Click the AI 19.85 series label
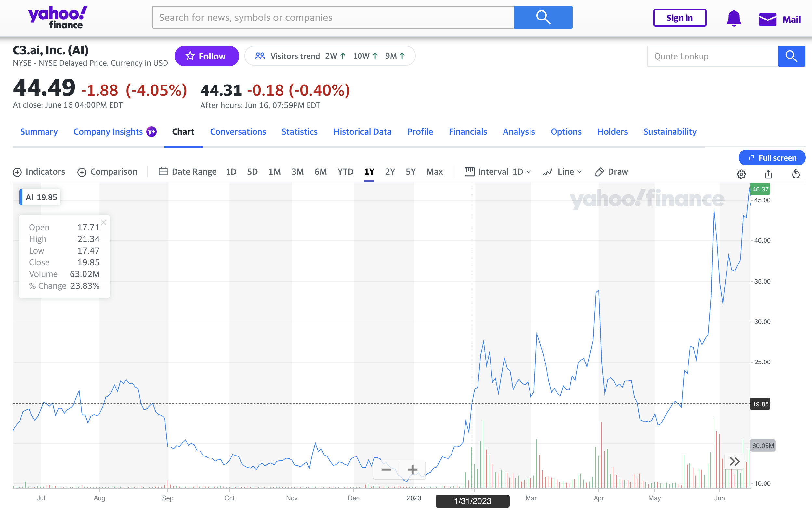The width and height of the screenshot is (812, 515). pyautogui.click(x=40, y=197)
